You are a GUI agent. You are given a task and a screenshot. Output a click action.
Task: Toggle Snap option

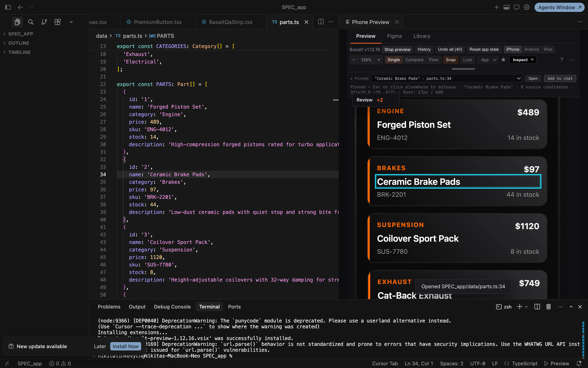point(451,60)
